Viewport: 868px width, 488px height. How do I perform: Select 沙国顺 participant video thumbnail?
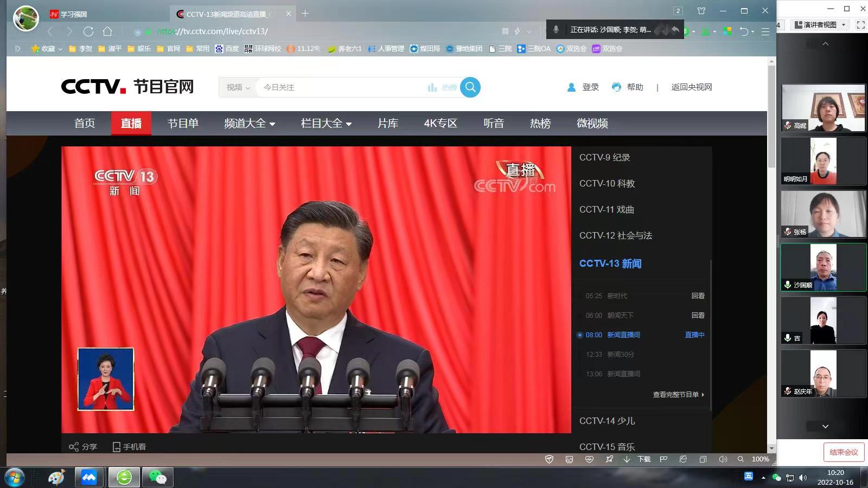823,267
